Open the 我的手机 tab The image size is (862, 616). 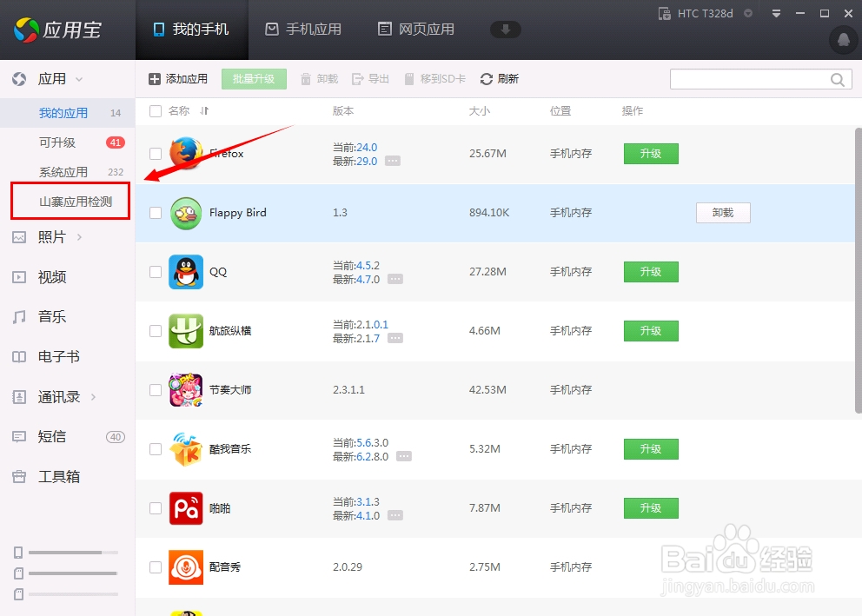coord(191,30)
